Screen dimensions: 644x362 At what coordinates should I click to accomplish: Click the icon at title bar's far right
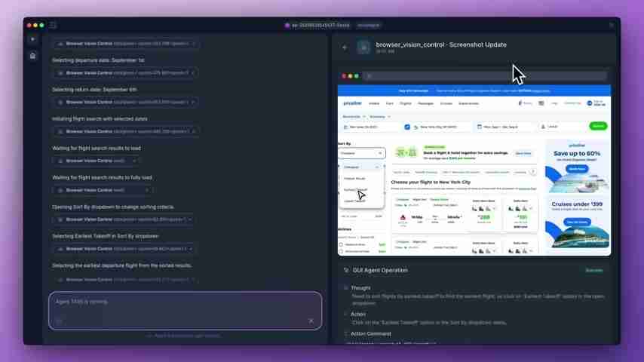[611, 26]
